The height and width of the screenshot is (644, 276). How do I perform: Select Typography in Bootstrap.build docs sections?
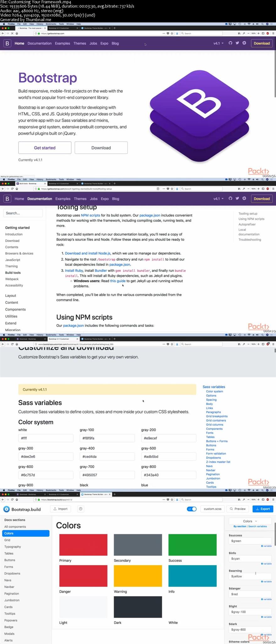click(x=13, y=547)
